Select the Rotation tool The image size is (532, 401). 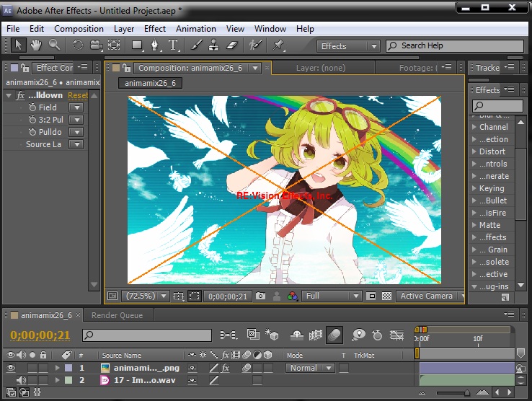pos(78,45)
